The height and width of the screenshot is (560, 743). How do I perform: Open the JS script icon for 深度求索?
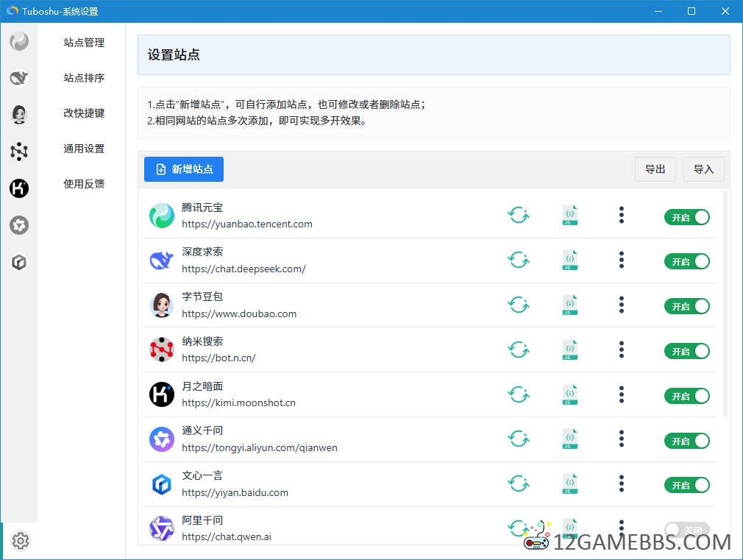coord(569,260)
